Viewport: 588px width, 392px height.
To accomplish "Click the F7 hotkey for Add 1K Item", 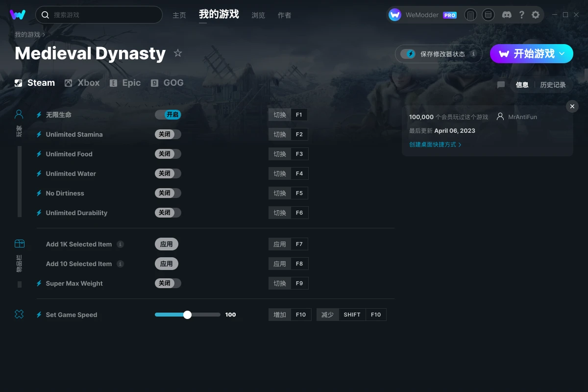I will 288,244.
